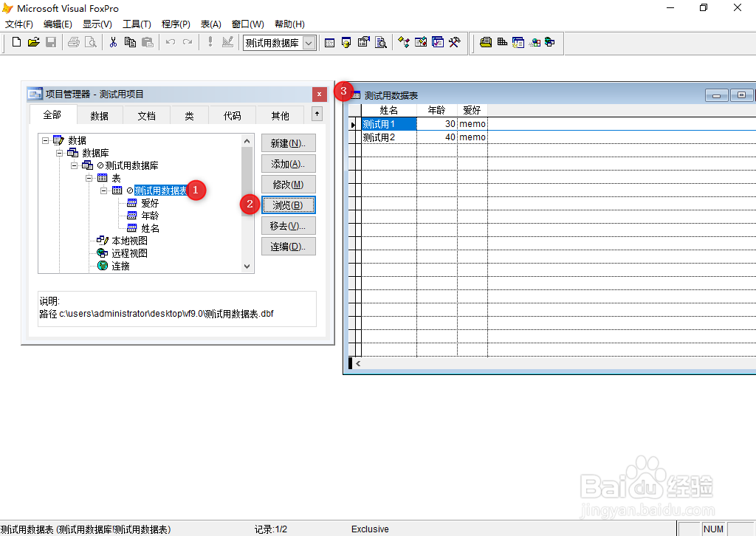
Task: Click the New Table icon in database toolbar
Action: click(x=486, y=42)
